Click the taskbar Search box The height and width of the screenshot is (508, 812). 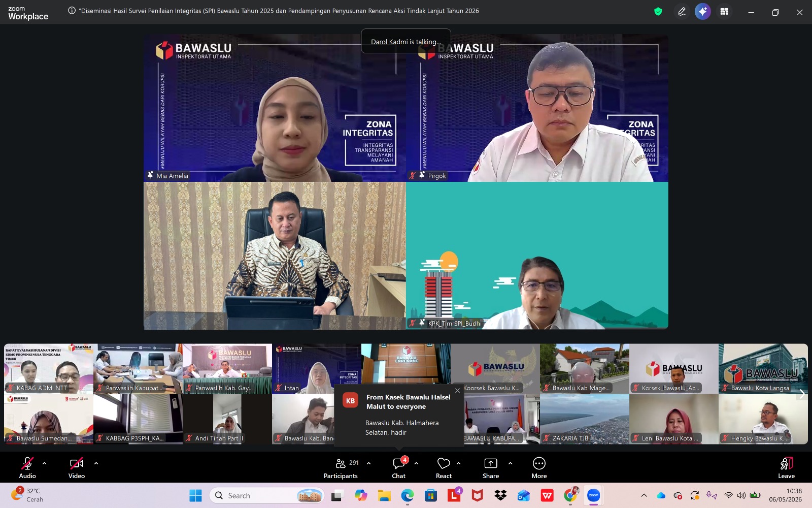coord(267,495)
